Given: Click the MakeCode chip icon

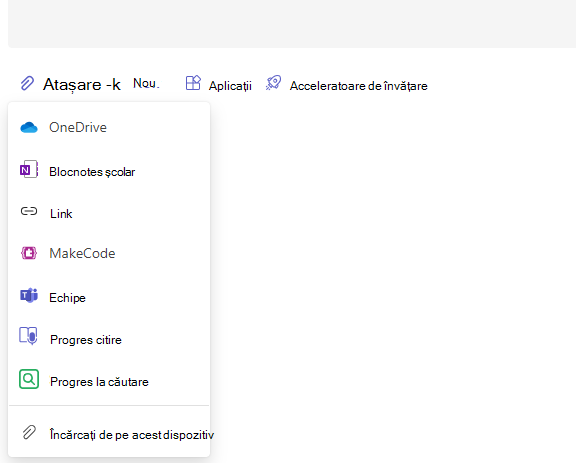Looking at the screenshot, I should click(x=29, y=253).
